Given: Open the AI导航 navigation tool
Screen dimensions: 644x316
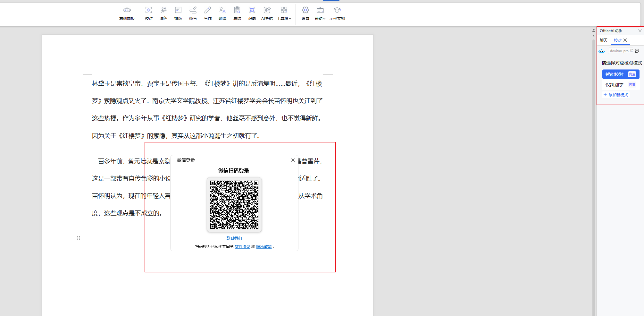Looking at the screenshot, I should (267, 13).
